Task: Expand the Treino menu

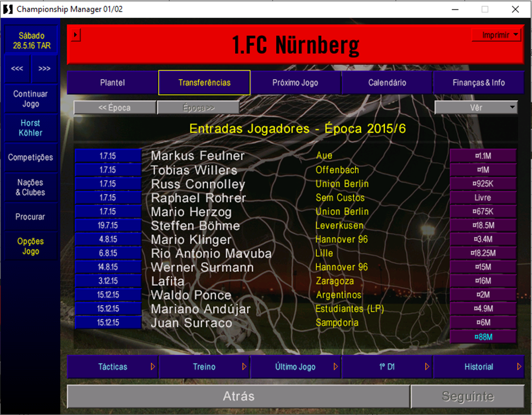Action: [x=204, y=367]
